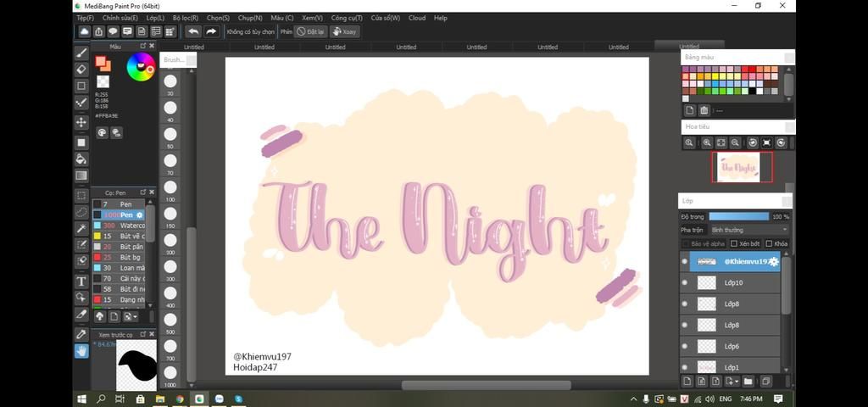Image resolution: width=868 pixels, height=407 pixels.
Task: Select the Eraser tool
Action: (x=81, y=70)
